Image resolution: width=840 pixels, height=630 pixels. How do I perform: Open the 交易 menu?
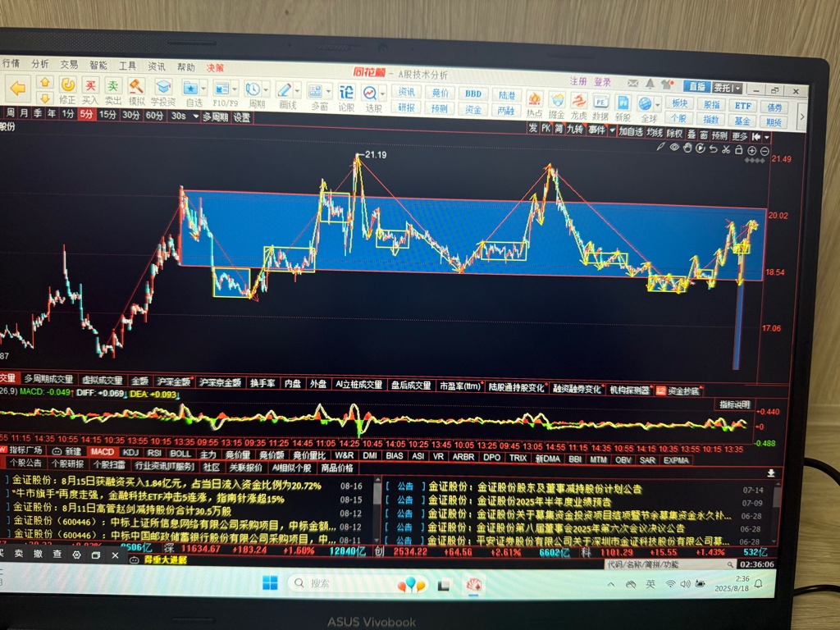(x=69, y=64)
